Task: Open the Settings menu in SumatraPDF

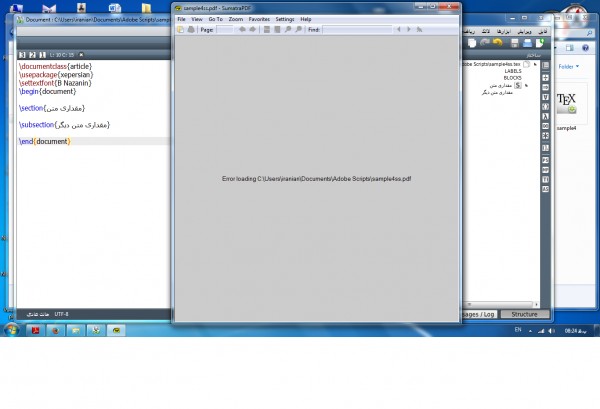Action: tap(285, 19)
